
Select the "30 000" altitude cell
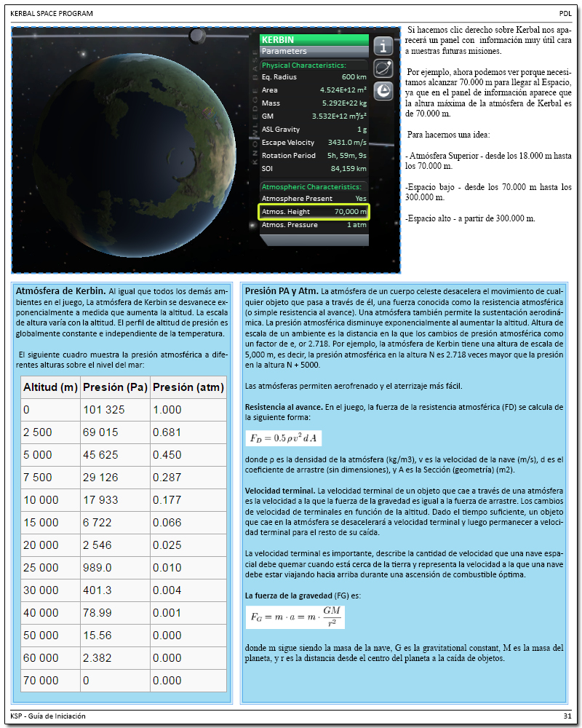51,590
